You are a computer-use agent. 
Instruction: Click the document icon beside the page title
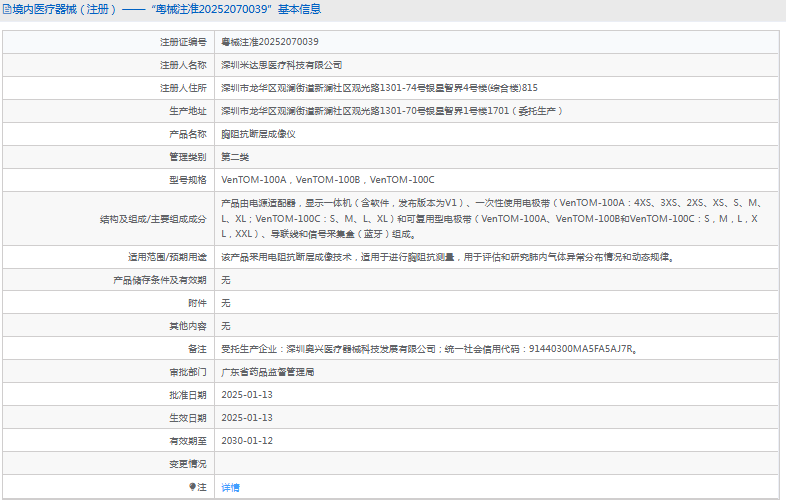point(7,10)
